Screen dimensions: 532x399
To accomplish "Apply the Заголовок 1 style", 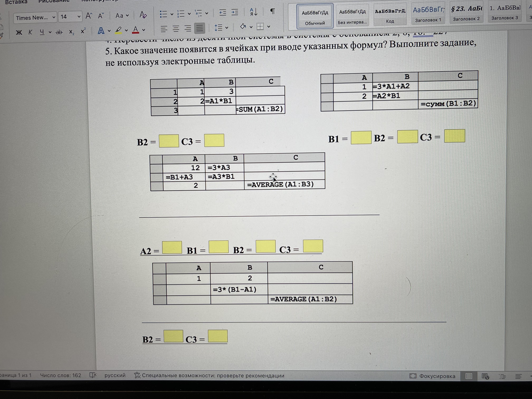I will pyautogui.click(x=428, y=14).
